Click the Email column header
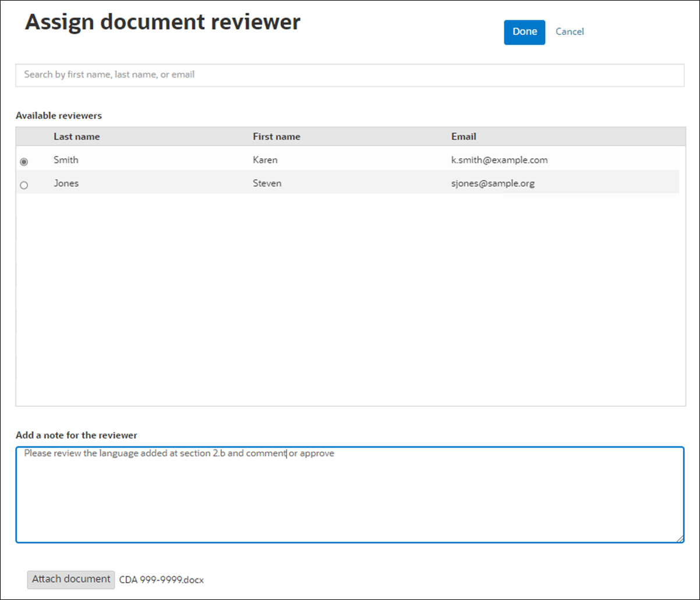 pos(464,137)
